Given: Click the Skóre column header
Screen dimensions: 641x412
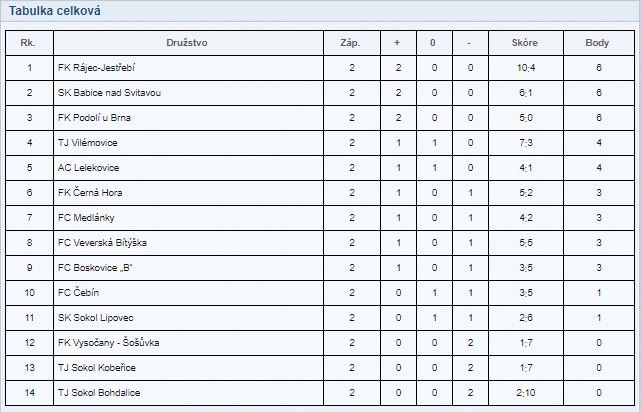Looking at the screenshot, I should pyautogui.click(x=524, y=43).
